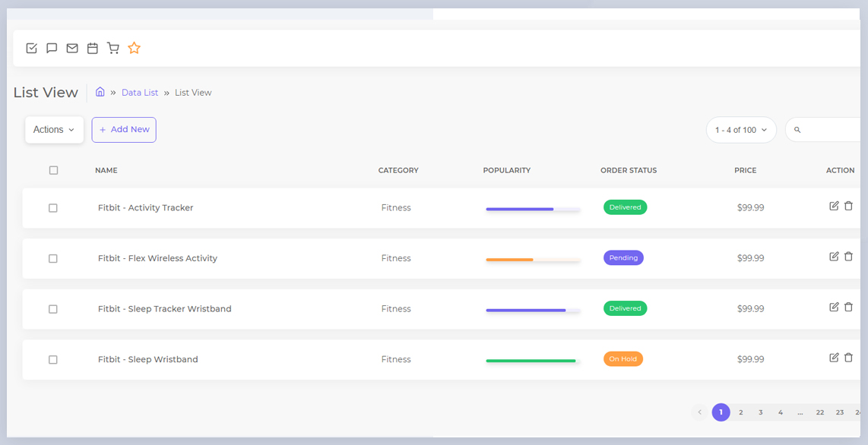Click the Delivered badge for Activity Tracker
Screen dimensions: 868x445
(625, 207)
